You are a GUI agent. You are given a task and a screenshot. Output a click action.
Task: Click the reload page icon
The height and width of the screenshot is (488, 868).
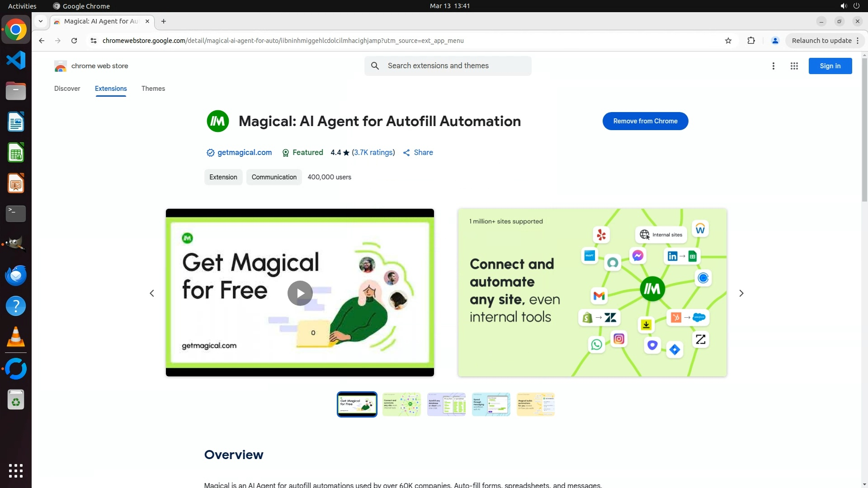(74, 41)
